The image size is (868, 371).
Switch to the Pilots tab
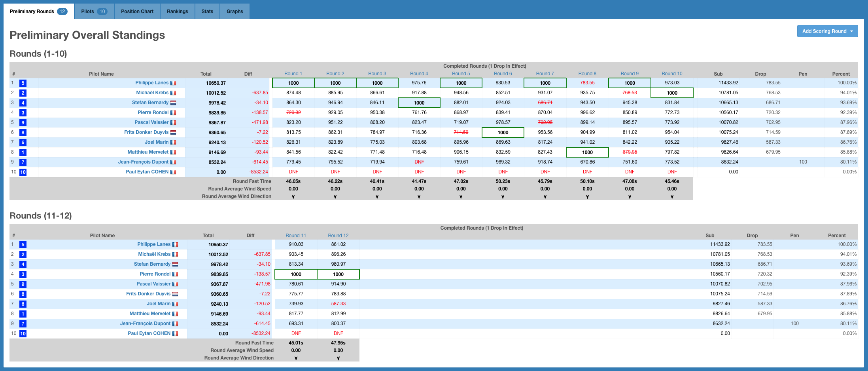pyautogui.click(x=94, y=11)
